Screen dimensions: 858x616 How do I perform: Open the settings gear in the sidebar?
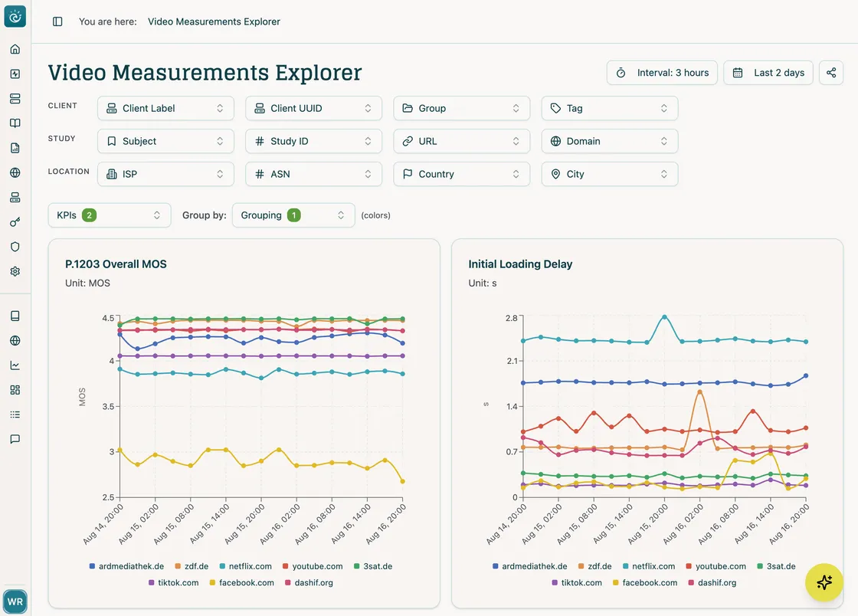point(15,271)
